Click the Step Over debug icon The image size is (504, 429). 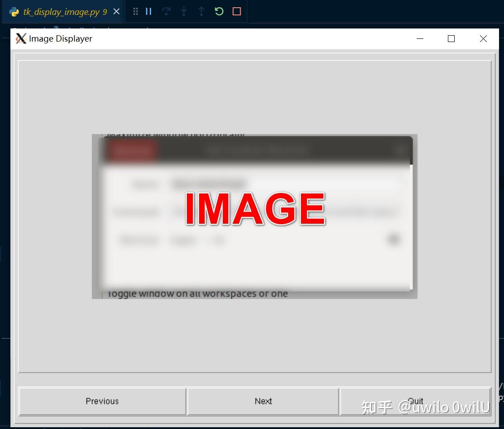166,11
